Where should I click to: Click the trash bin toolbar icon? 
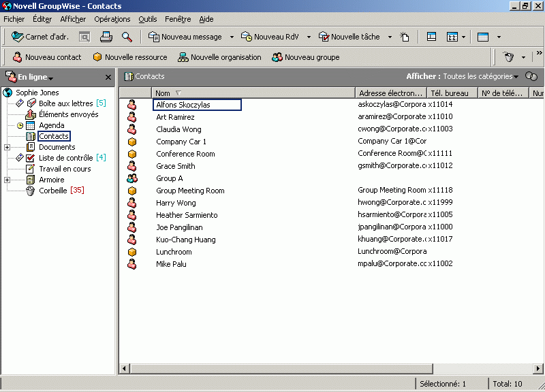[508, 57]
